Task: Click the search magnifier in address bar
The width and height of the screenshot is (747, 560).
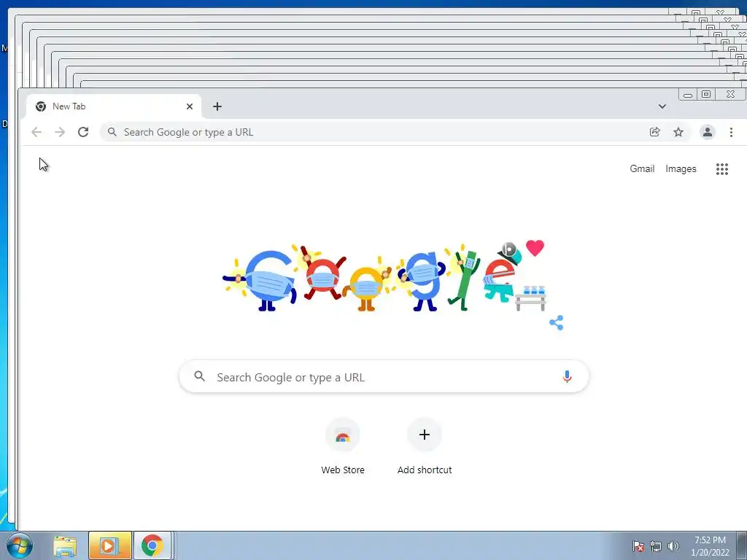Action: click(x=112, y=132)
